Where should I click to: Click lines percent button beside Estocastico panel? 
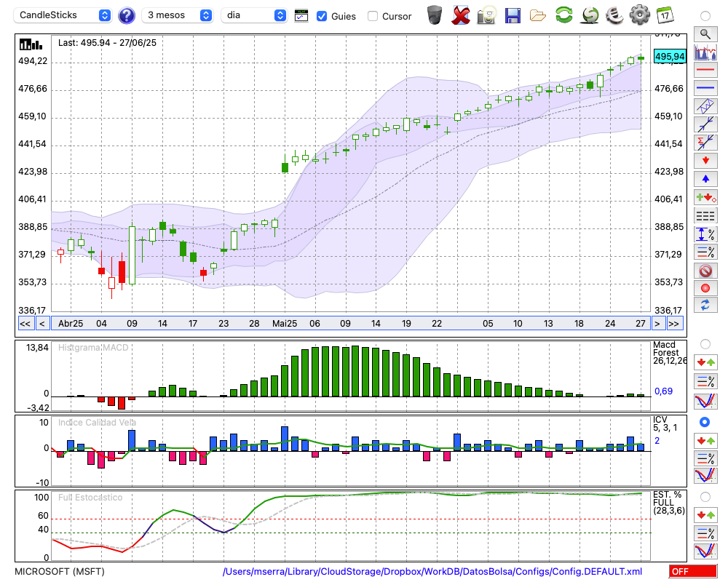(705, 533)
